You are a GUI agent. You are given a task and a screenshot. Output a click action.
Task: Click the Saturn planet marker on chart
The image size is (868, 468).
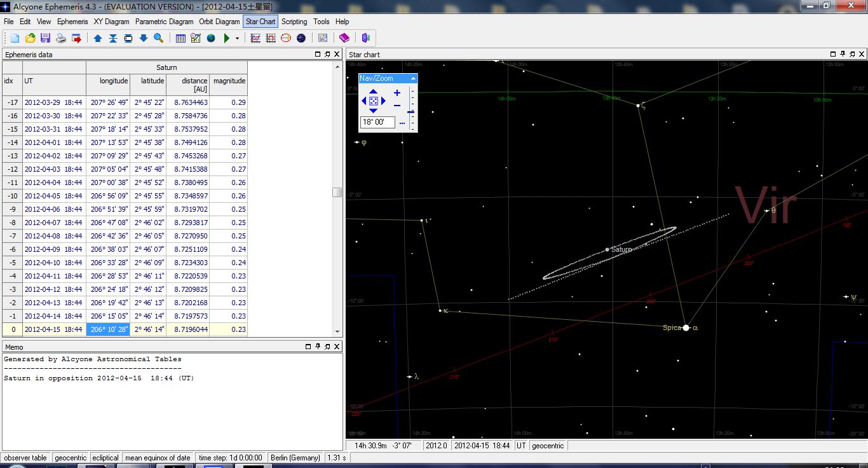click(607, 250)
